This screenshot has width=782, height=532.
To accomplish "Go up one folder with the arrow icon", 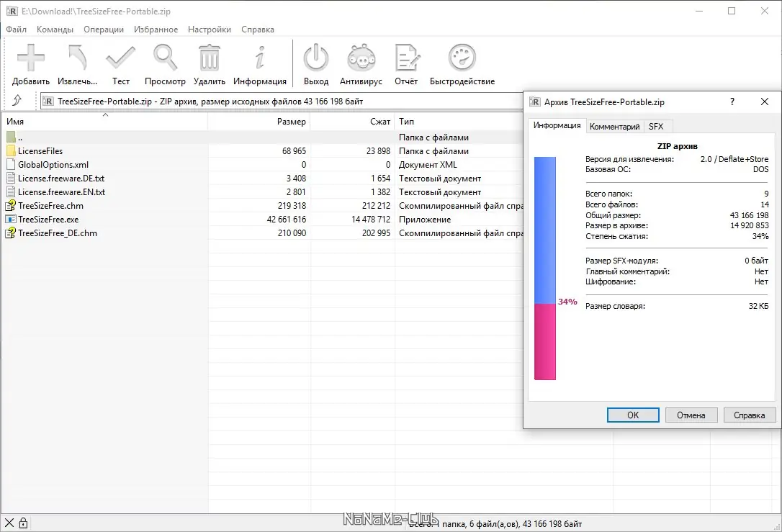I will coord(17,101).
